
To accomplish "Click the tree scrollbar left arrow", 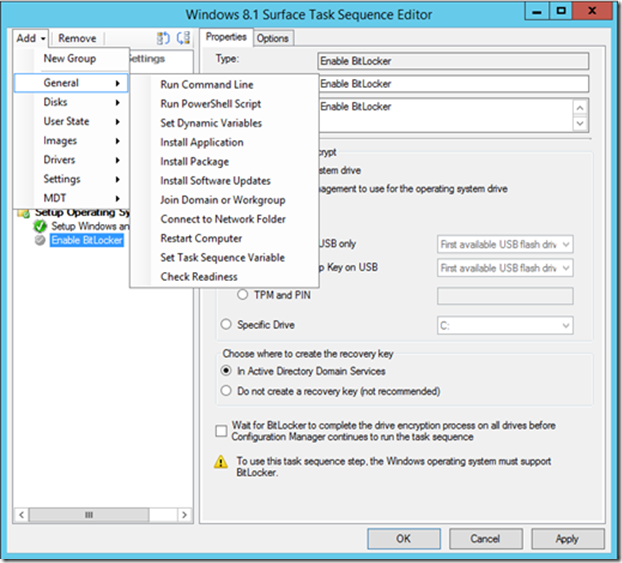I will coord(21,515).
